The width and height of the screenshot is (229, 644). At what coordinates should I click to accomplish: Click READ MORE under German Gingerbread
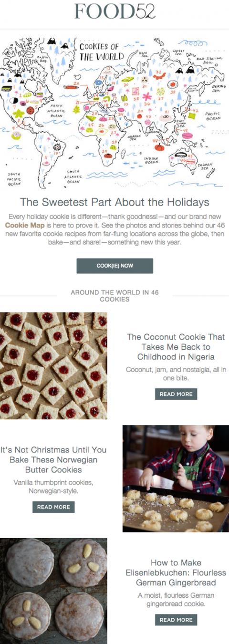176,620
